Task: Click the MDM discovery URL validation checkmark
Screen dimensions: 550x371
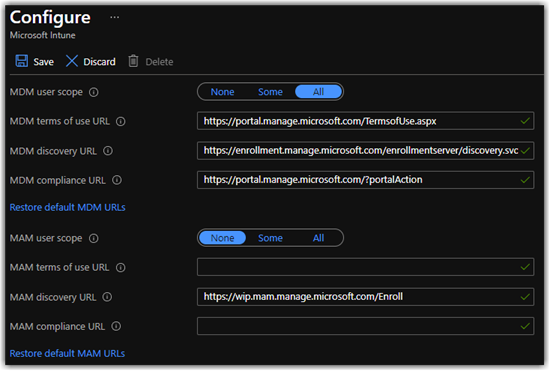Action: point(525,151)
